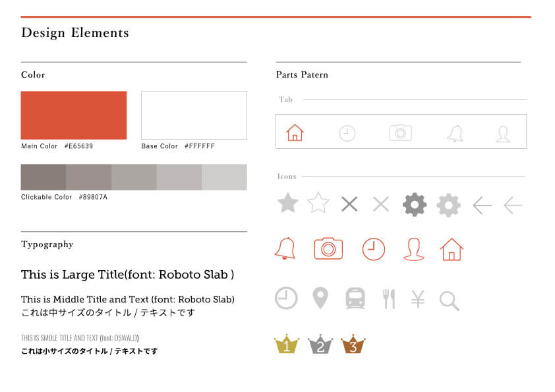Click the outlined star icon
555x392 pixels.
pyautogui.click(x=318, y=203)
